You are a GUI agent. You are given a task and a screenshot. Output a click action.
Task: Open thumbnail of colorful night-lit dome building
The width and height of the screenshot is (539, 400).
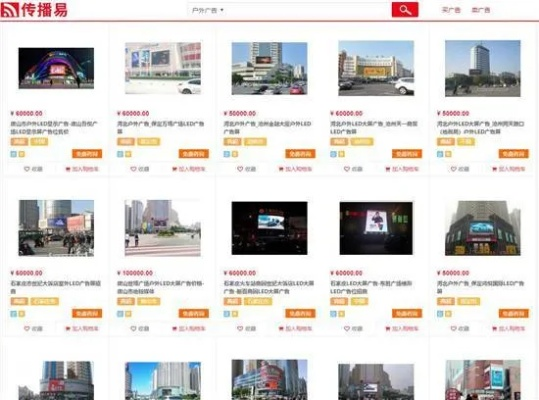(x=56, y=68)
